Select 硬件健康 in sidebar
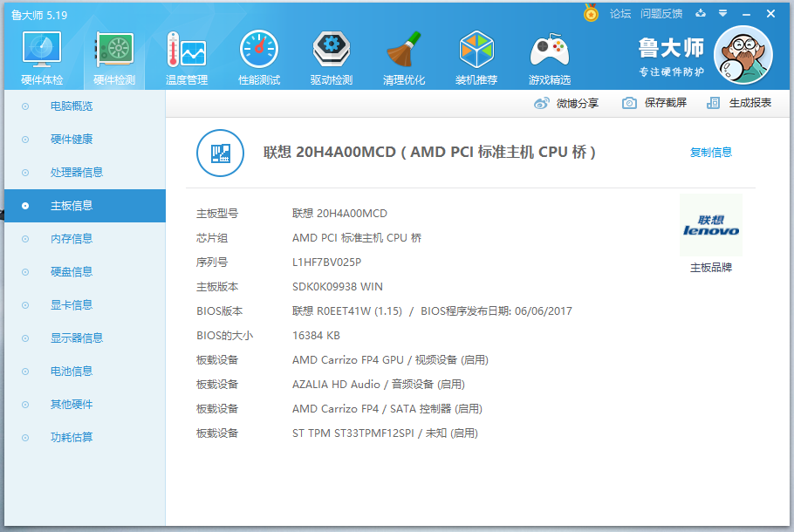The height and width of the screenshot is (532, 794). [86, 140]
